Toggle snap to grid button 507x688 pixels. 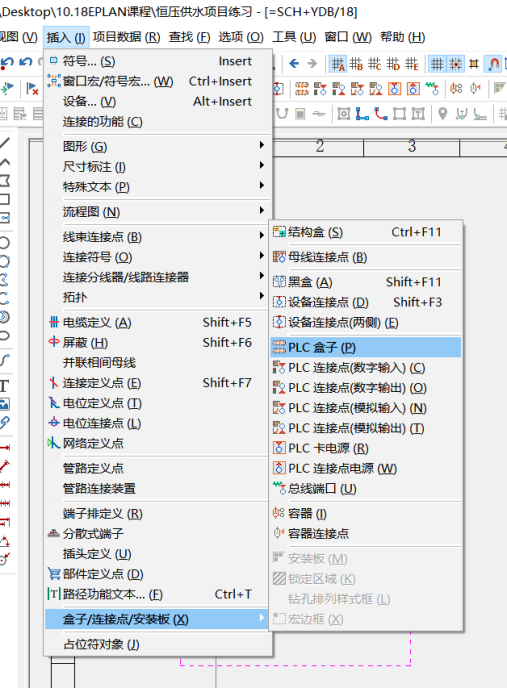coord(456,64)
